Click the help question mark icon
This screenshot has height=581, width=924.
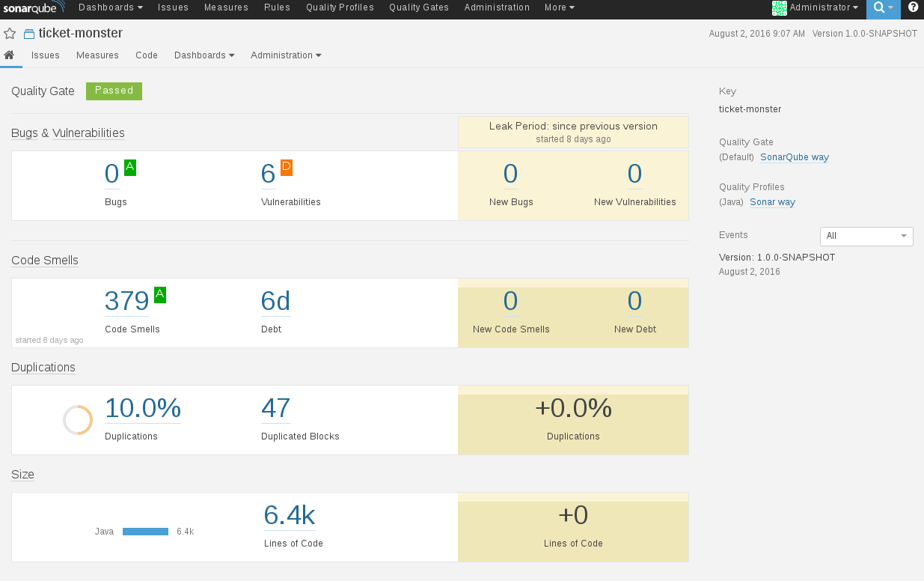(x=913, y=7)
